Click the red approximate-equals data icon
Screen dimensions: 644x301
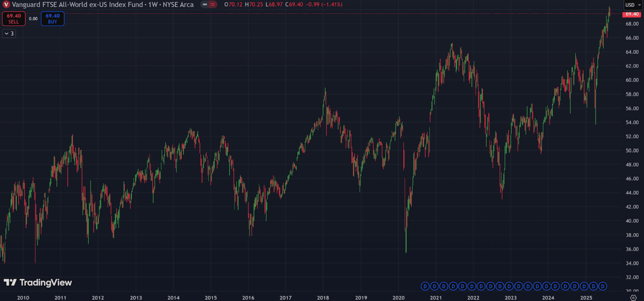coord(213,5)
